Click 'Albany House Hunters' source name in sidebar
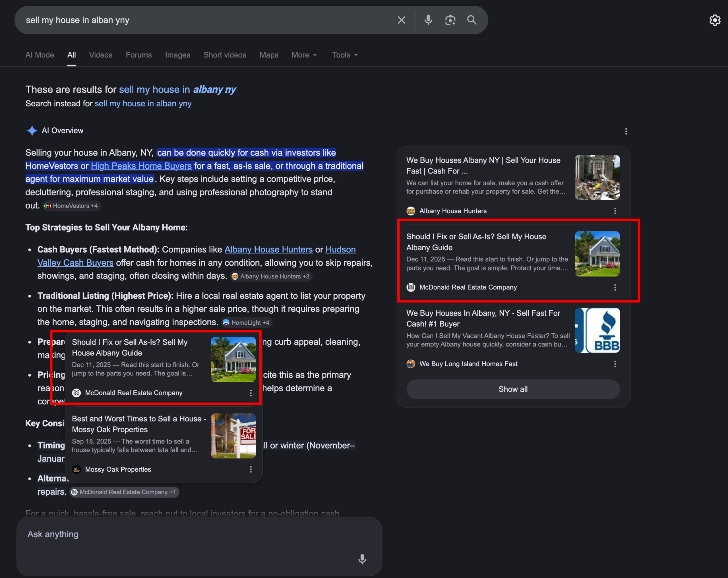Image resolution: width=728 pixels, height=578 pixels. (453, 211)
